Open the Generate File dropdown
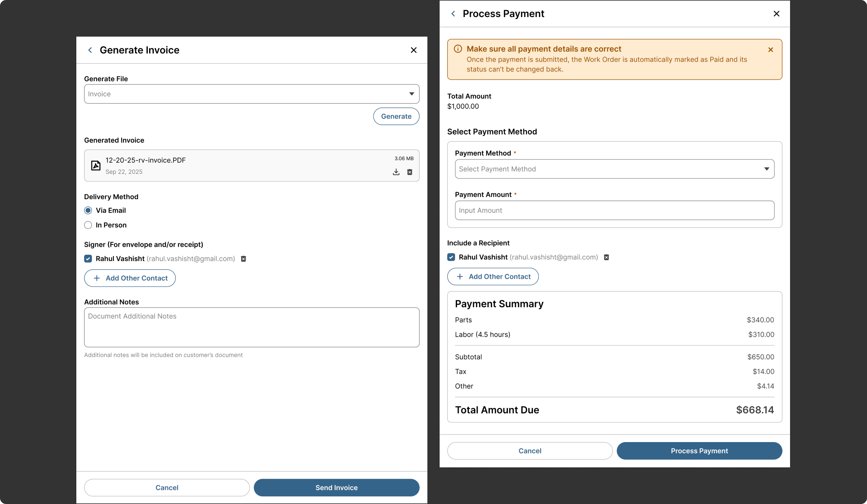The height and width of the screenshot is (504, 867). coord(252,94)
